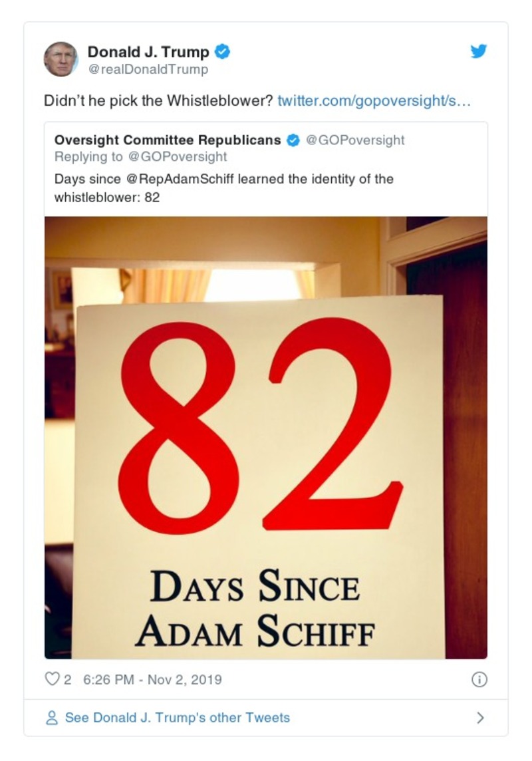Open the tweet author's profile avatar
Viewport: 532px width, 761px height.
(61, 59)
